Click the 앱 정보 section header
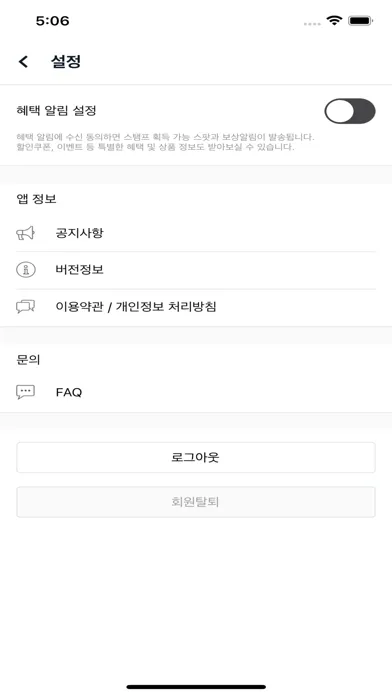The width and height of the screenshot is (392, 696). pyautogui.click(x=36, y=199)
